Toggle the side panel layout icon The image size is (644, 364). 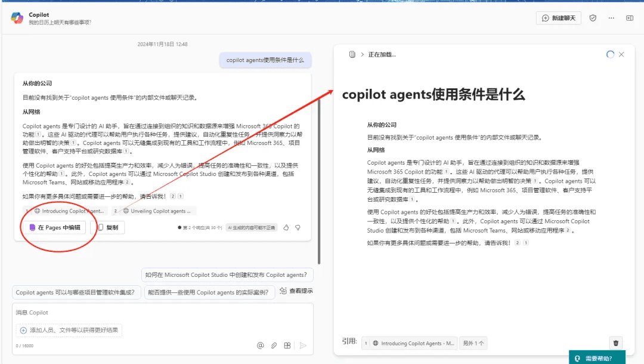(x=629, y=18)
